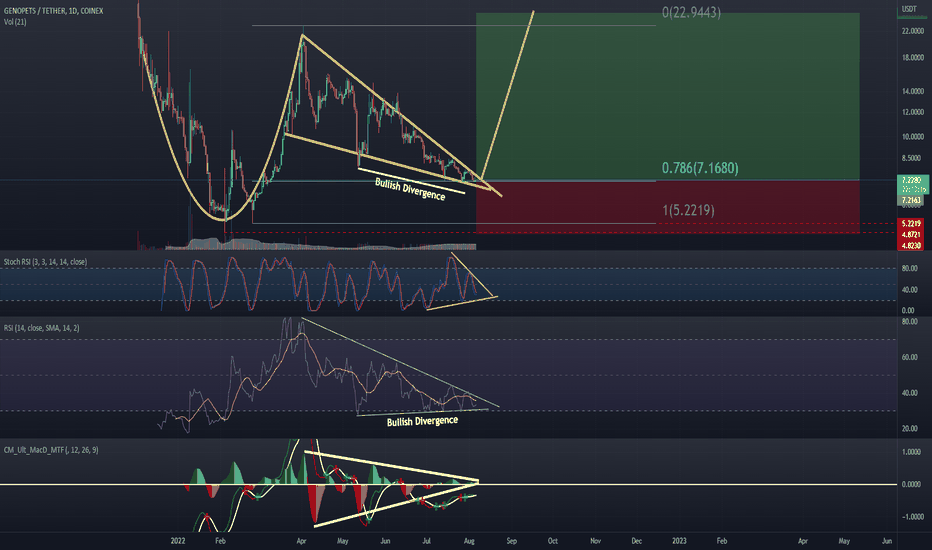The height and width of the screenshot is (550, 932).
Task: Click the Sep label on time axis
Action: click(511, 540)
